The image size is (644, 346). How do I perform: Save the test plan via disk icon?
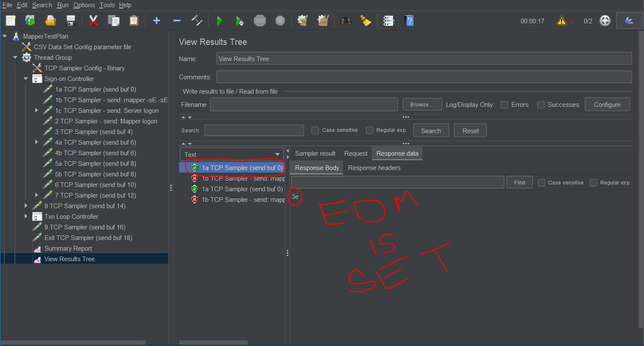pyautogui.click(x=71, y=20)
